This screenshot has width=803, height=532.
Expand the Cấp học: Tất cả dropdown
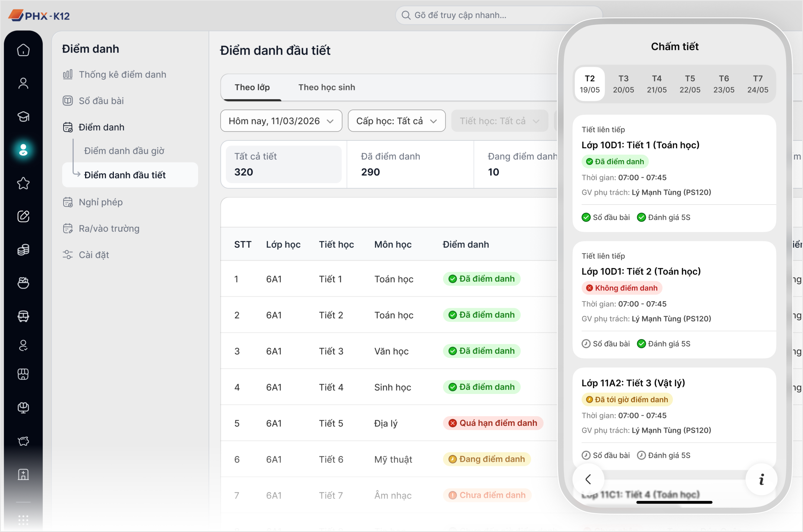397,121
